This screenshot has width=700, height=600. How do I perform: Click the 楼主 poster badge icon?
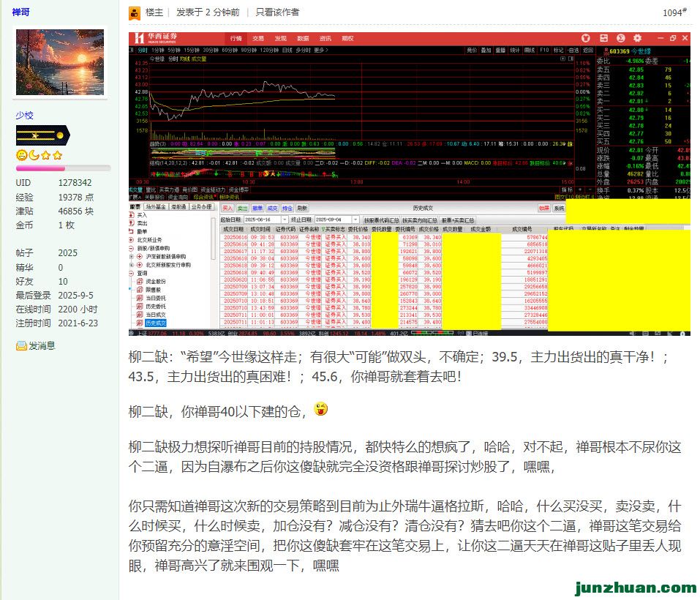coord(135,12)
